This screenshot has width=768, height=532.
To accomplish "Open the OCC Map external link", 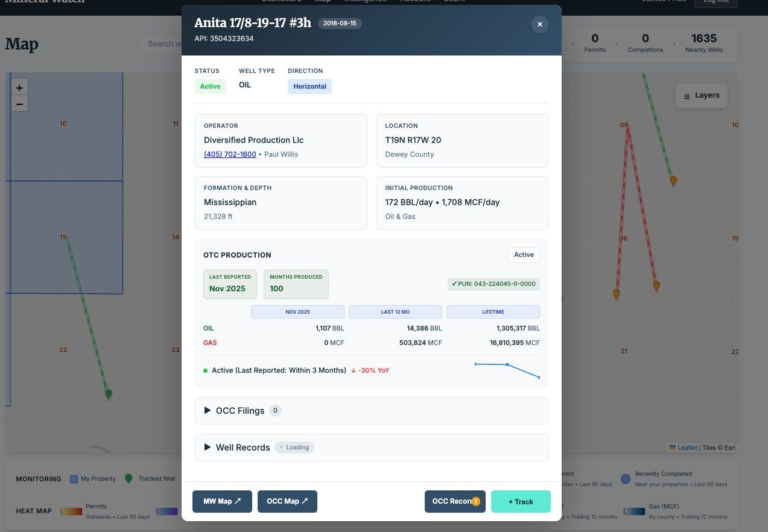I will pos(287,502).
